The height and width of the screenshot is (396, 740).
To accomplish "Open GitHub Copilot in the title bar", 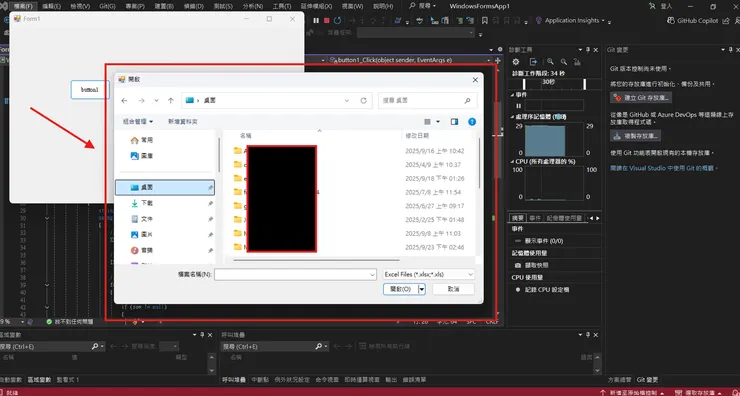I will [693, 20].
